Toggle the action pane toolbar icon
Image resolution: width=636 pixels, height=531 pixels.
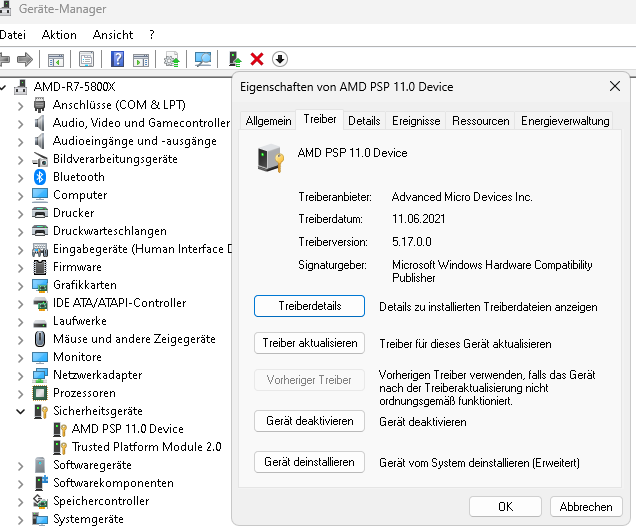coord(141,60)
